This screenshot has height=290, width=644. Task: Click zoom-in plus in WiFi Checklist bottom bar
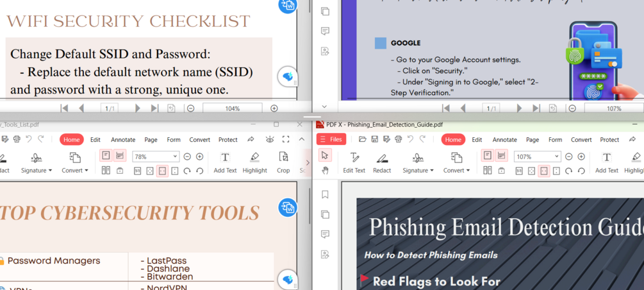[x=274, y=108]
